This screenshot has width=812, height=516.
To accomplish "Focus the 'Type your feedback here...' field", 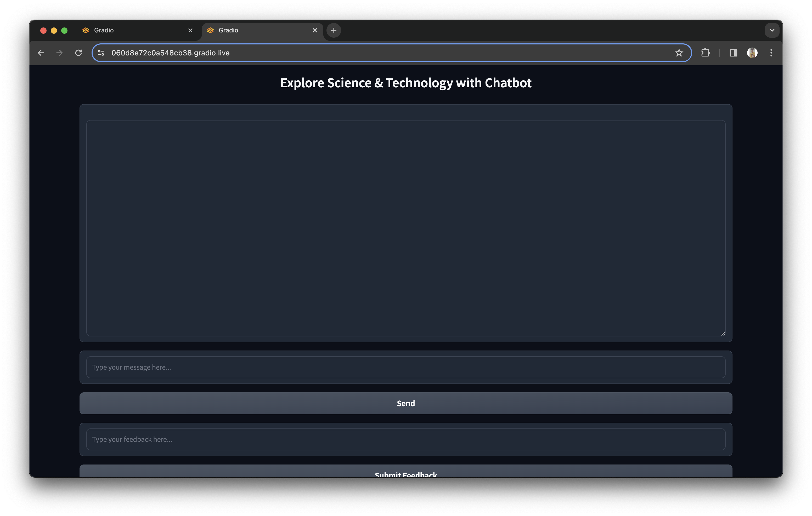I will (406, 439).
